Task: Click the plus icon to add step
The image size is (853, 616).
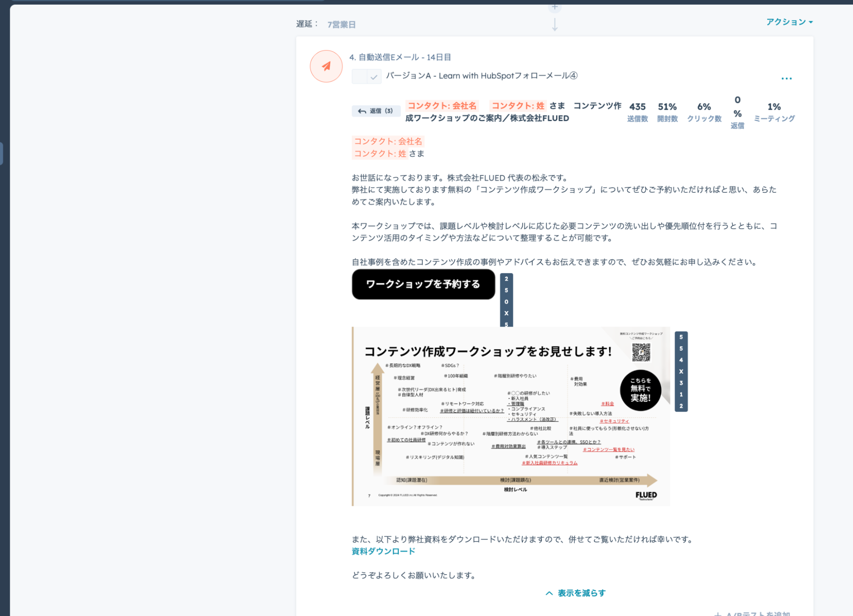Action: coord(554,7)
